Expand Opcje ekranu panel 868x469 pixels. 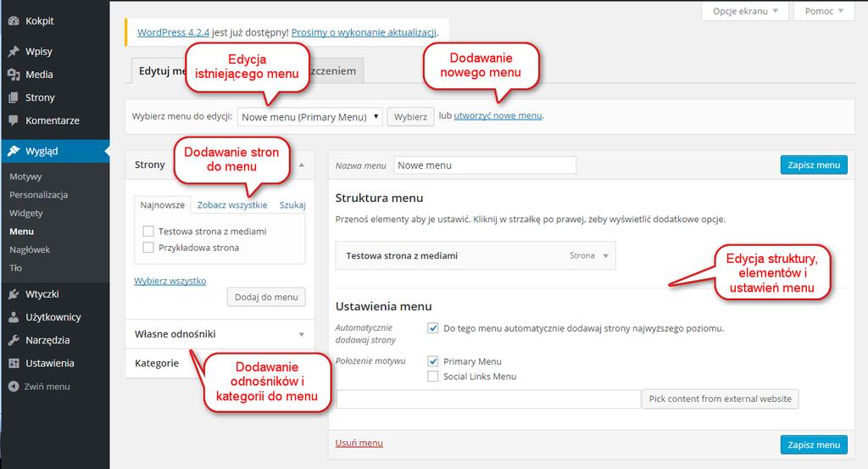tap(745, 11)
